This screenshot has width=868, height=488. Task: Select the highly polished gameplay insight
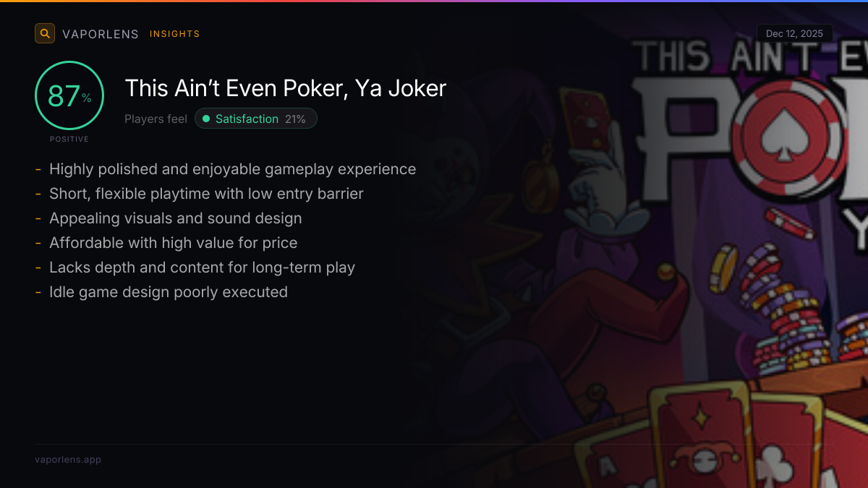(x=232, y=169)
